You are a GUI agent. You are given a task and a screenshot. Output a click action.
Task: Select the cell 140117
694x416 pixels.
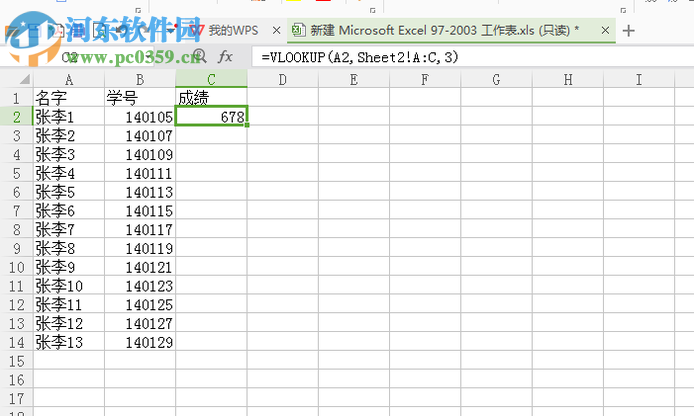[x=140, y=229]
